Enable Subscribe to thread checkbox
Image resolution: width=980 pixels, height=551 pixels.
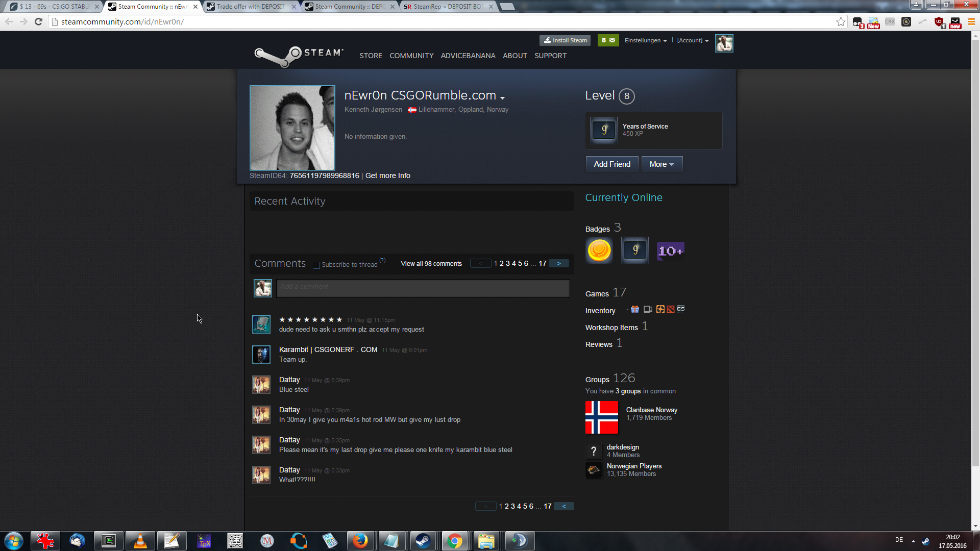(x=316, y=265)
